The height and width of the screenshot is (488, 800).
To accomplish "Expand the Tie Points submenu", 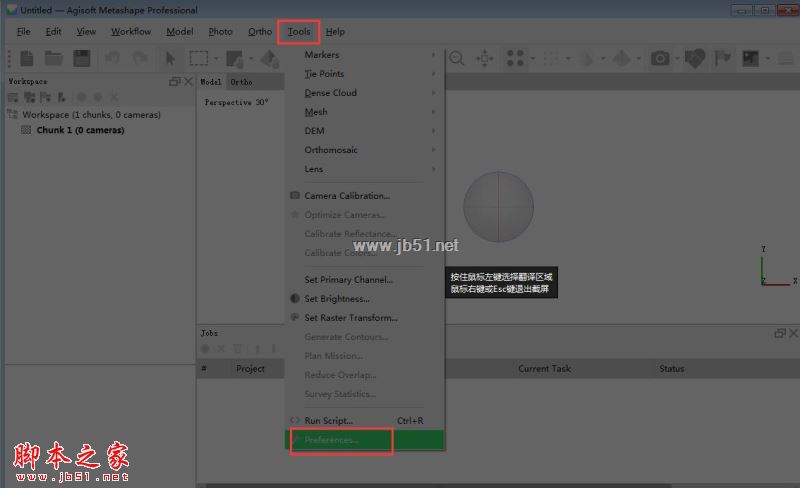I will coord(364,74).
